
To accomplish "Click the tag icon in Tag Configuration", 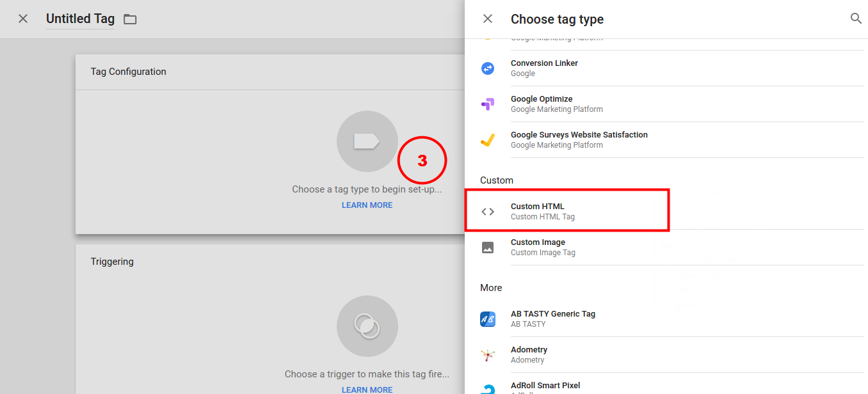I will coord(367,141).
